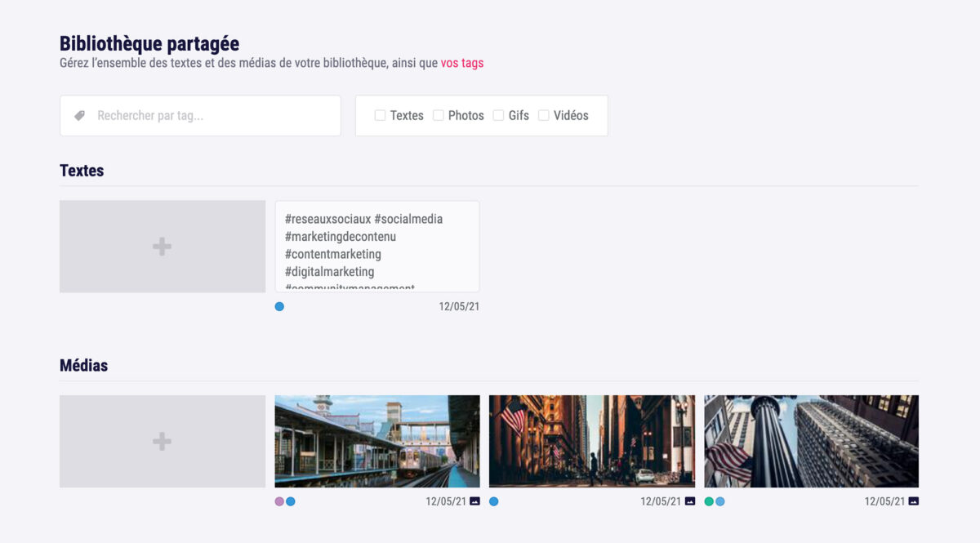Click the plus icon in the Médias section
The width and height of the screenshot is (980, 543).
162,441
